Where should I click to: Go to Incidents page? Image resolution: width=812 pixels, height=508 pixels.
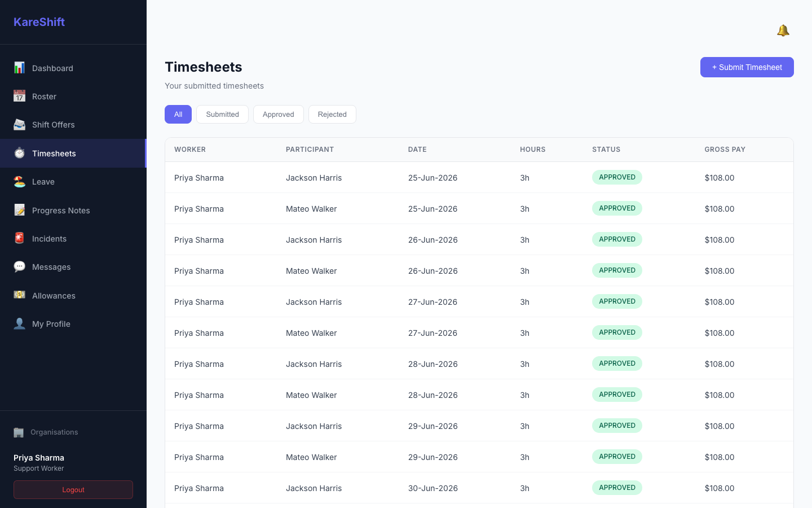[x=73, y=238]
